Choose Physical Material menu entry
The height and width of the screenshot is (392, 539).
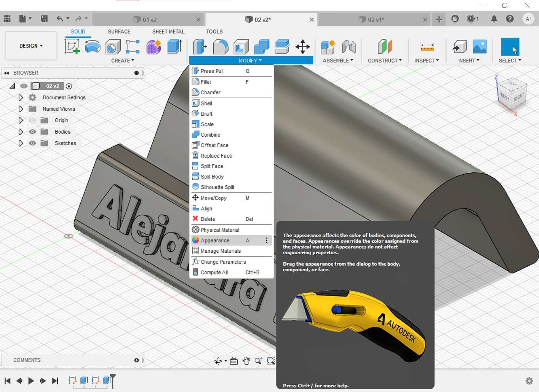tap(231, 230)
